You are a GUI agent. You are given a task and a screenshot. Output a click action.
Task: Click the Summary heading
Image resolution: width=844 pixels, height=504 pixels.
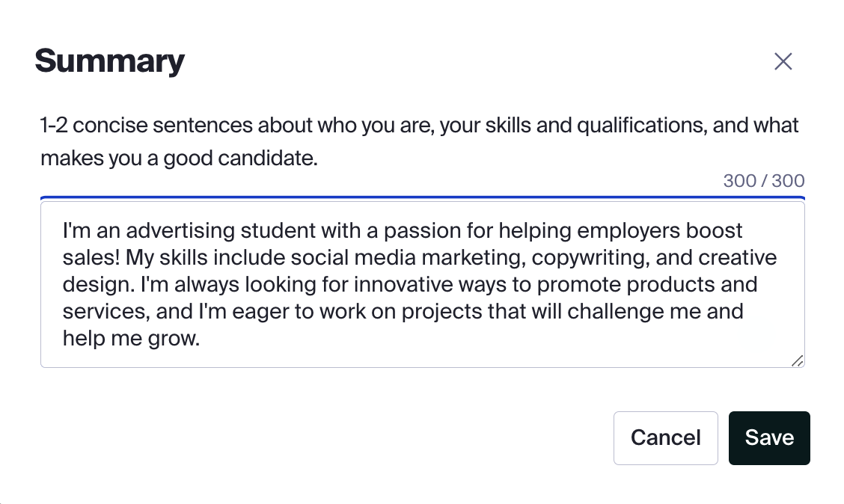[x=109, y=61]
